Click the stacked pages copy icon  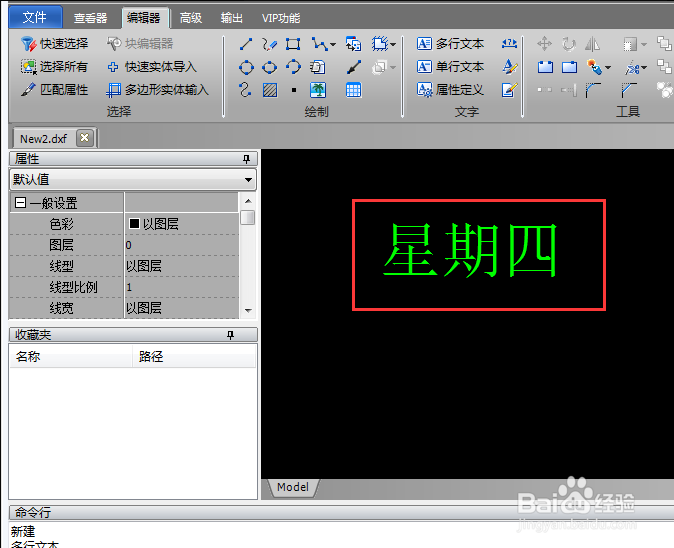[x=318, y=67]
